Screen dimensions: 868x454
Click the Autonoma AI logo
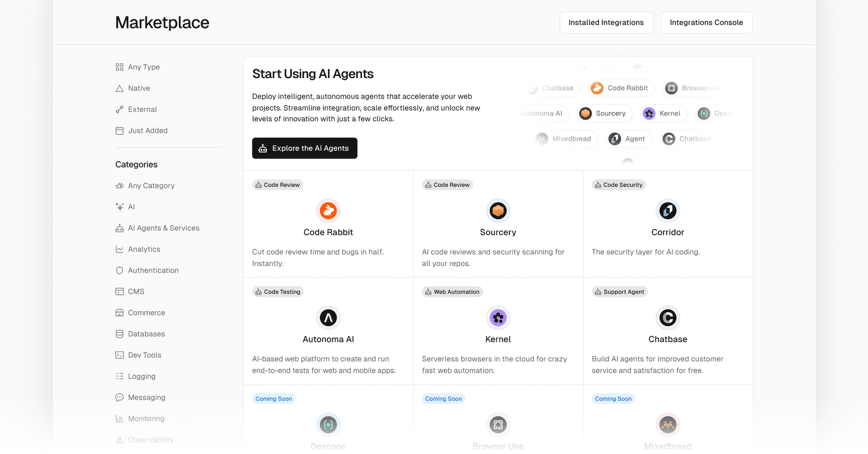pos(328,318)
